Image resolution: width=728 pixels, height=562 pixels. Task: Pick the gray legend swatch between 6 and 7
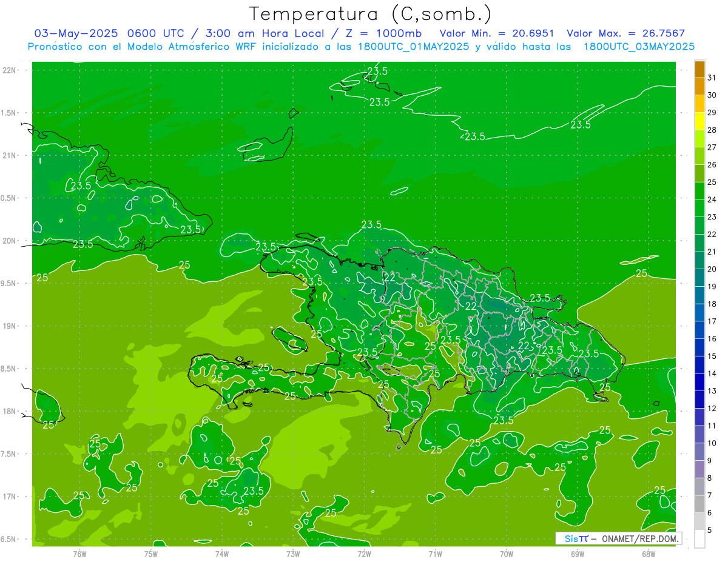[x=699, y=504]
